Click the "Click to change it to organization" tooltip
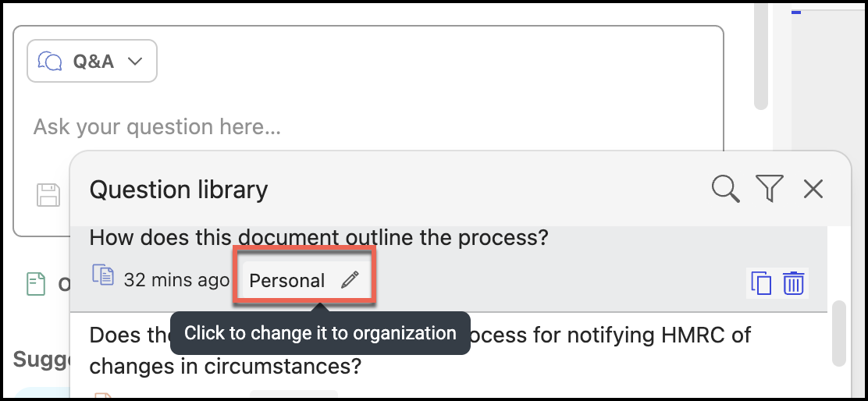 tap(320, 334)
